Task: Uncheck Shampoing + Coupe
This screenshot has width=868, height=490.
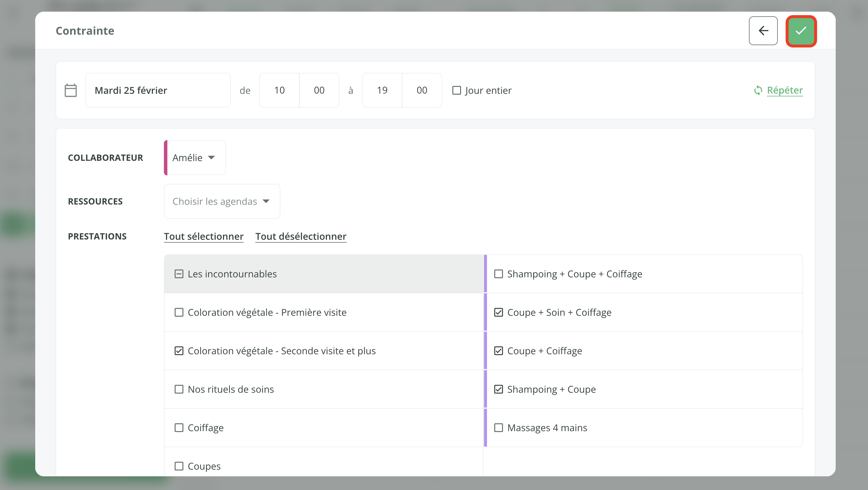Action: click(498, 389)
